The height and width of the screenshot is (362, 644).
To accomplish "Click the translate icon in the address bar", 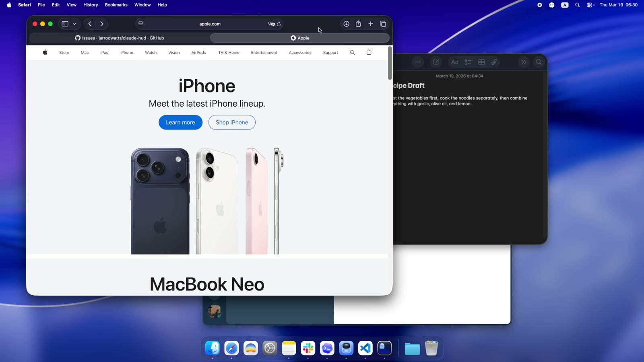I will click(x=271, y=24).
